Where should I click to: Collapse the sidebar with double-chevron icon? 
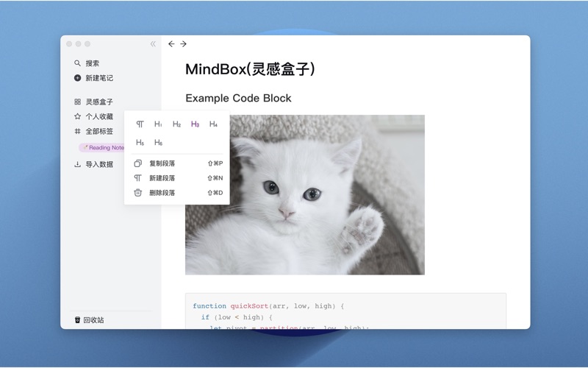click(153, 44)
